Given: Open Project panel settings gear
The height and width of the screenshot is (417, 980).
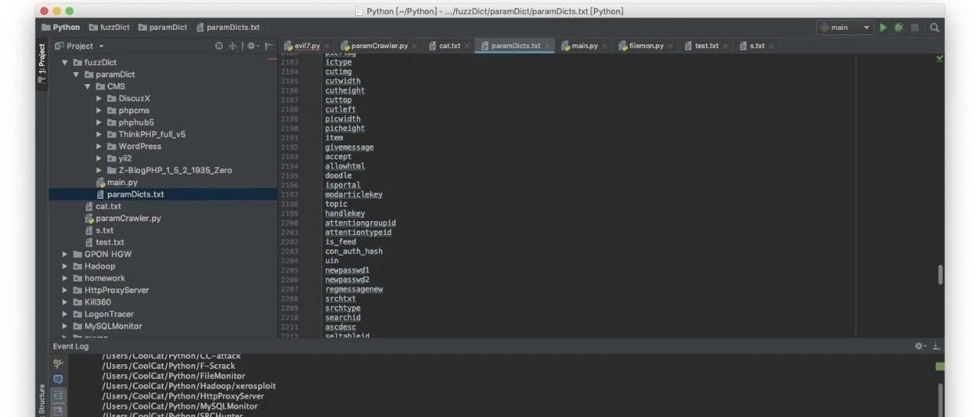Looking at the screenshot, I should point(252,46).
